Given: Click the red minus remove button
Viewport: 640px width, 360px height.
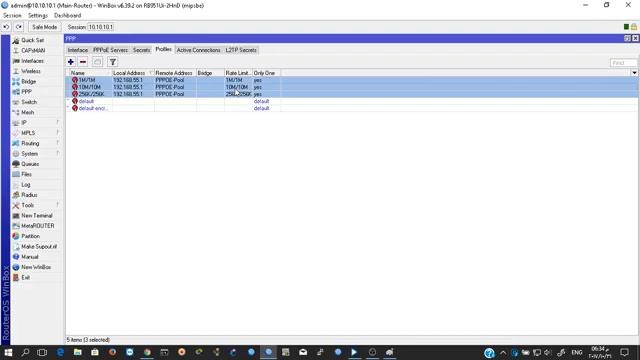Looking at the screenshot, I should 83,62.
